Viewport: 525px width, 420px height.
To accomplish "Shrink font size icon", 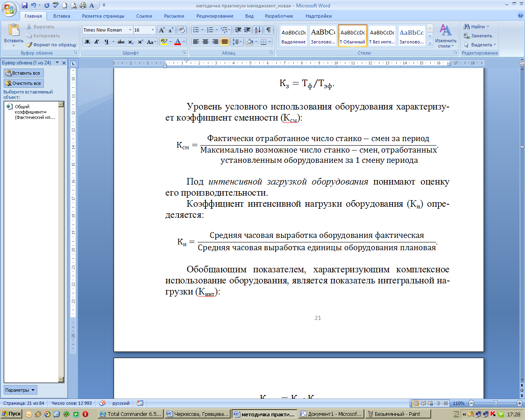I will point(171,30).
